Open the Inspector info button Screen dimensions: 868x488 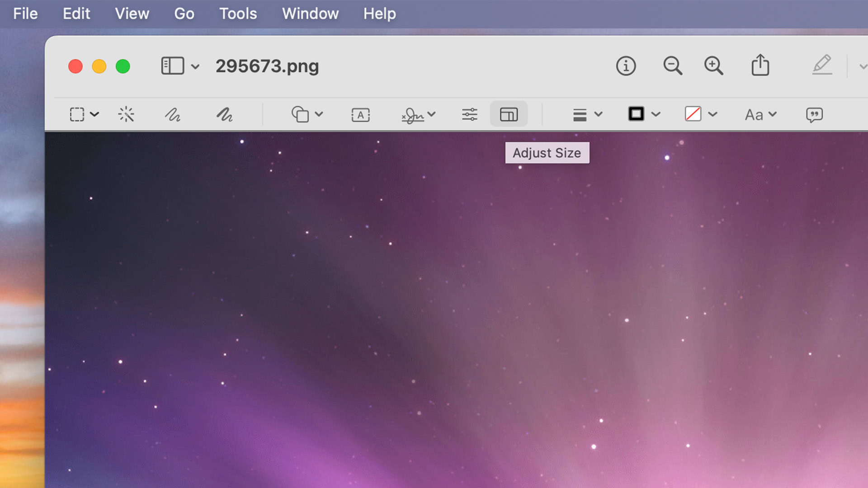point(626,66)
